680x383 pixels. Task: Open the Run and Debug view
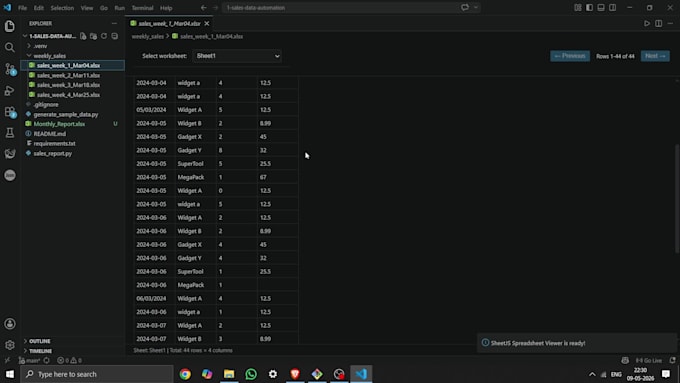click(10, 90)
